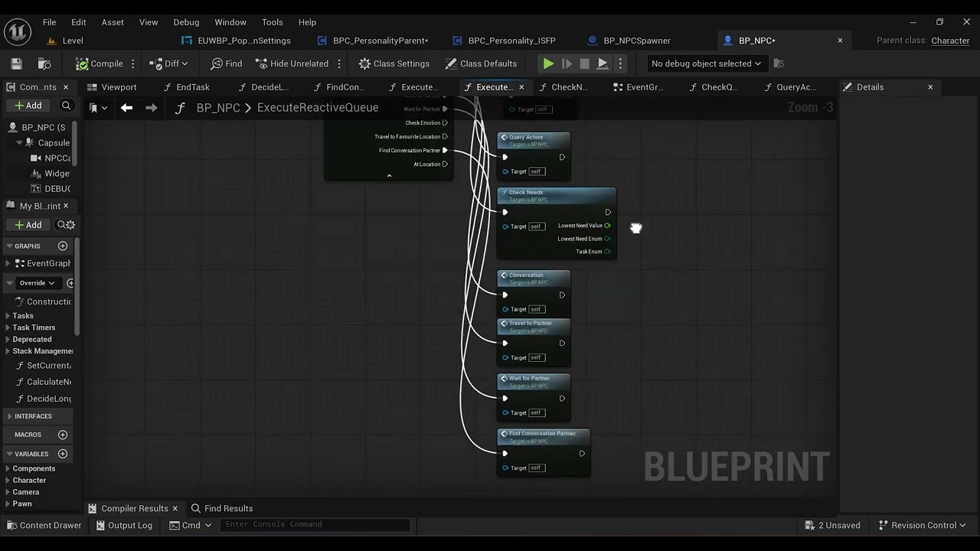
Task: Open the File menu
Action: point(49,22)
